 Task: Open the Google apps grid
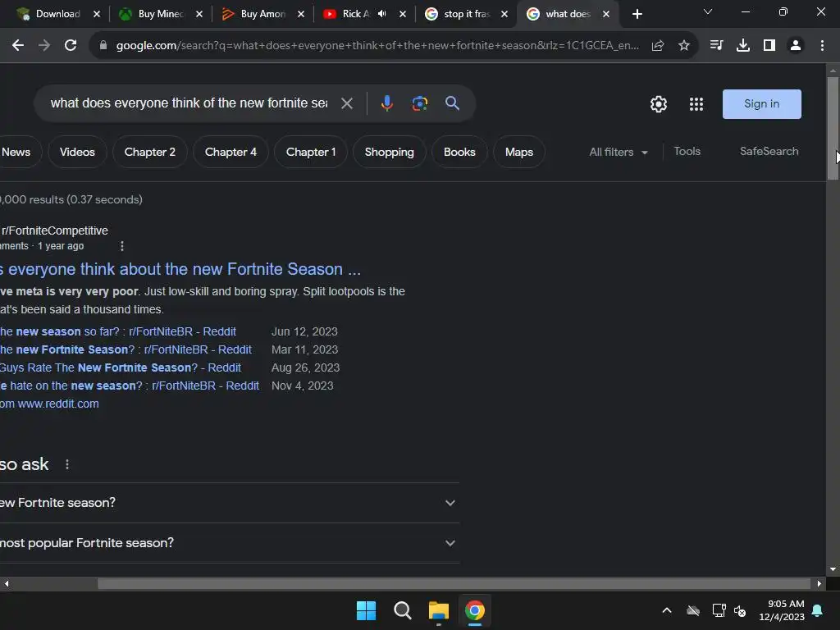pyautogui.click(x=696, y=104)
